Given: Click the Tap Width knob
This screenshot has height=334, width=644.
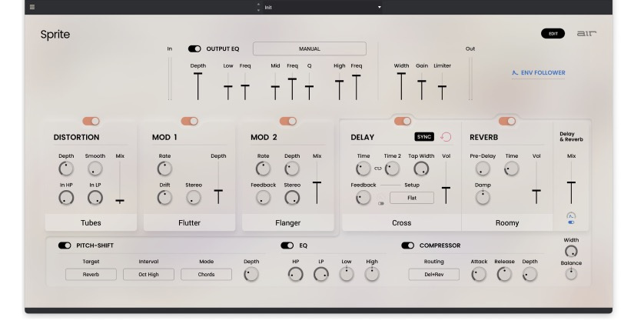Looking at the screenshot, I should pyautogui.click(x=421, y=169).
